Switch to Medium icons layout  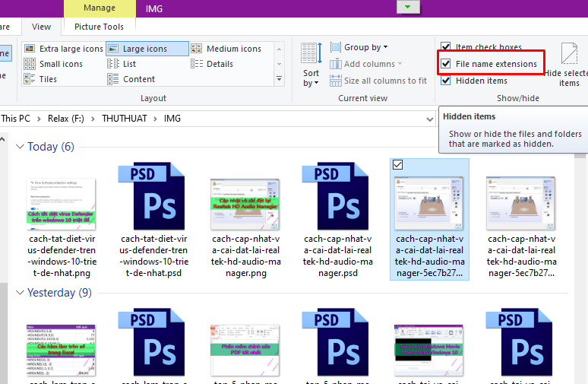tap(226, 49)
